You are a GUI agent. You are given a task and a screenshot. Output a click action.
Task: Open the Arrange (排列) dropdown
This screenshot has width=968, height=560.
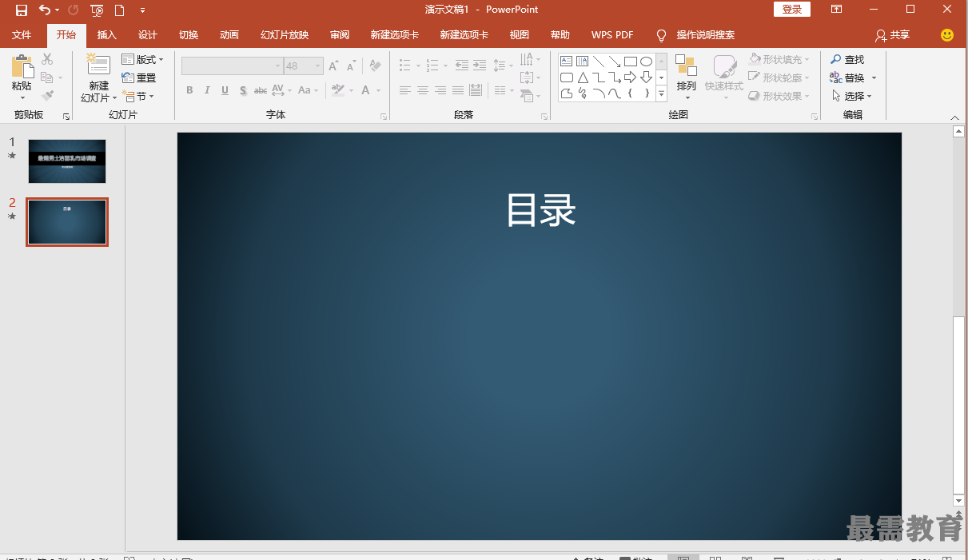pos(686,77)
